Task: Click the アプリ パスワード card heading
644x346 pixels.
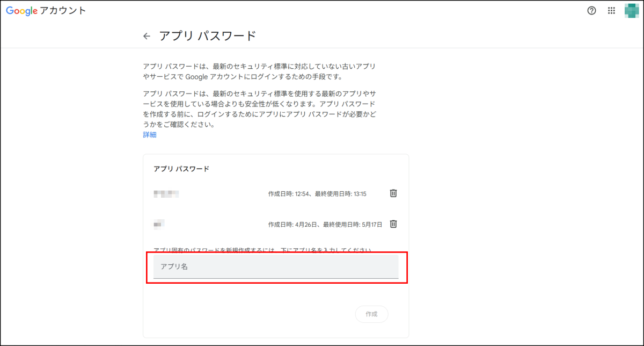Action: pyautogui.click(x=181, y=169)
